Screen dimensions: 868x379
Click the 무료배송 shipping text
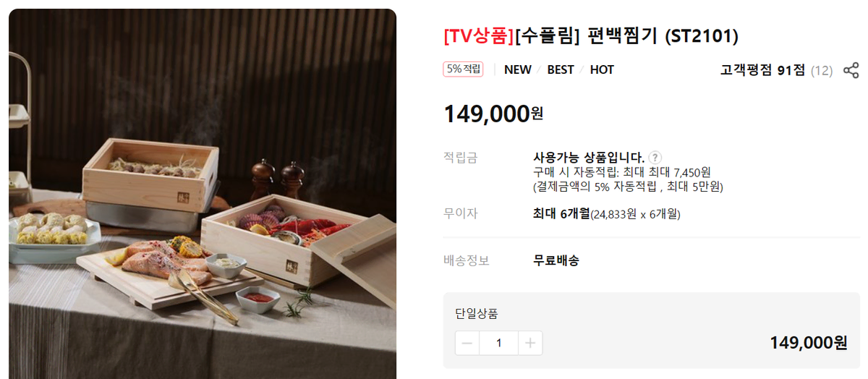point(556,260)
